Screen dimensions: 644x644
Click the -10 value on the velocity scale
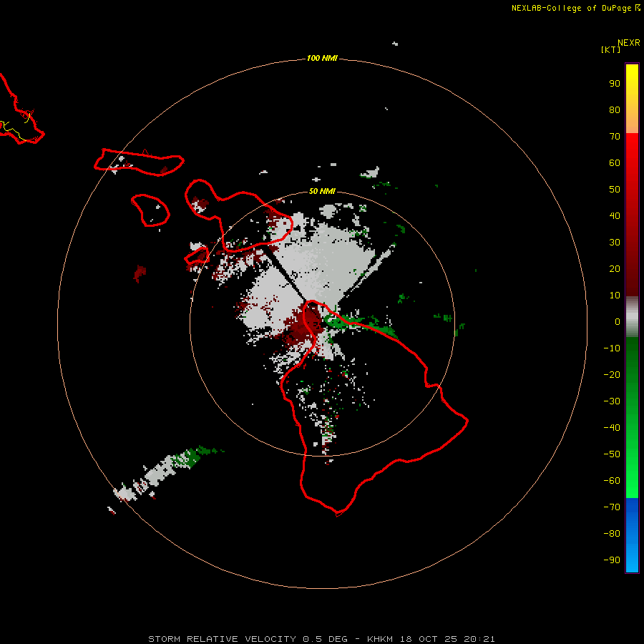pos(612,348)
